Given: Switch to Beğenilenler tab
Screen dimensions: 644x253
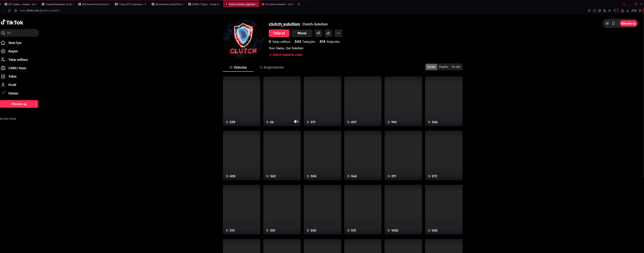Looking at the screenshot, I should tap(272, 67).
